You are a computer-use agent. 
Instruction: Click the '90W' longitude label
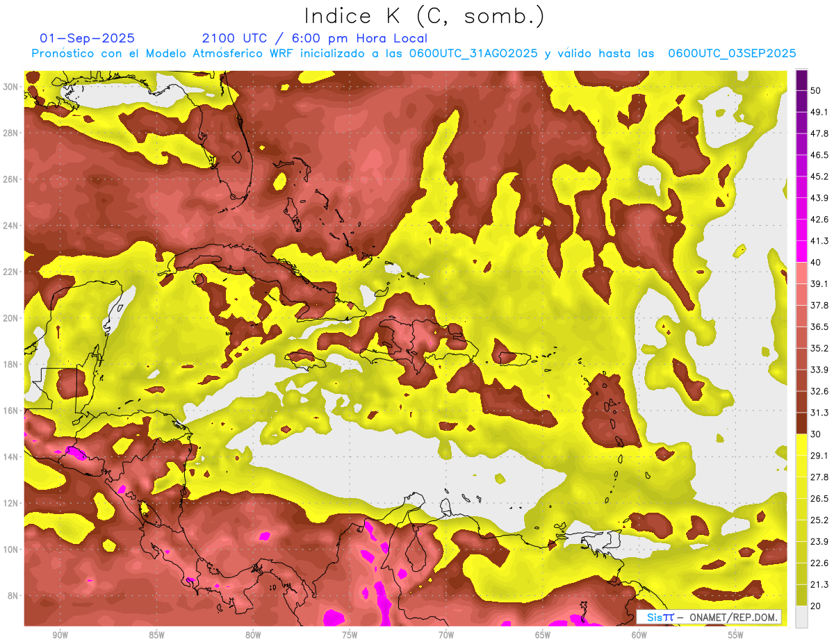pyautogui.click(x=60, y=635)
